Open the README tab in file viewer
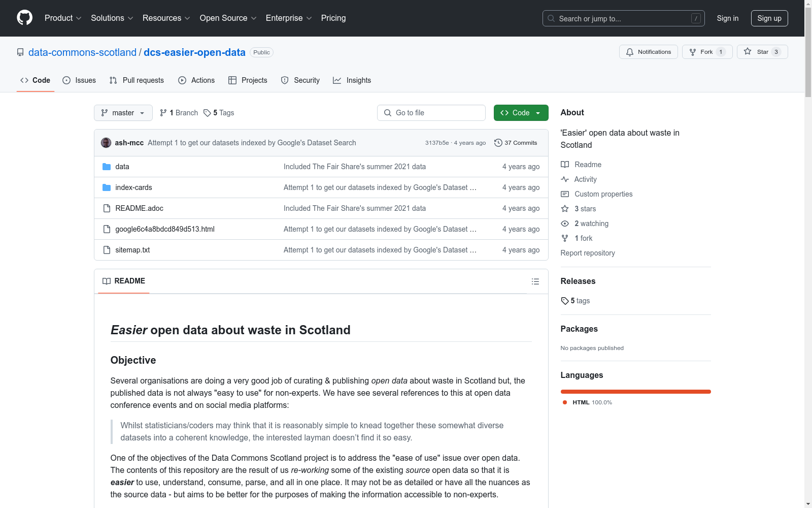Viewport: 812px width, 508px height. (x=124, y=281)
